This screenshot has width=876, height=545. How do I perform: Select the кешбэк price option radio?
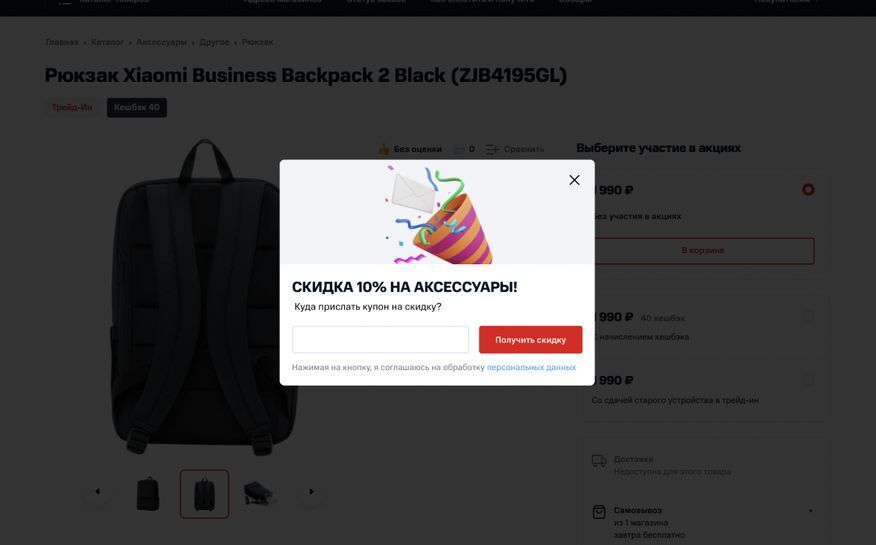pos(808,317)
